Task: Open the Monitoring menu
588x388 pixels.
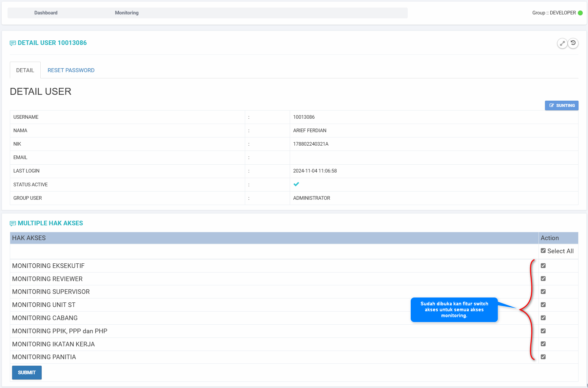Action: coord(127,13)
